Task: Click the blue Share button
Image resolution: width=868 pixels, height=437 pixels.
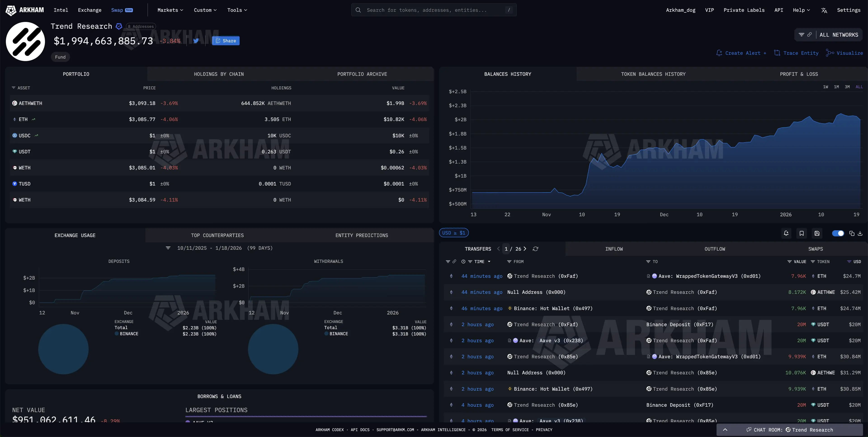Action: coord(226,41)
